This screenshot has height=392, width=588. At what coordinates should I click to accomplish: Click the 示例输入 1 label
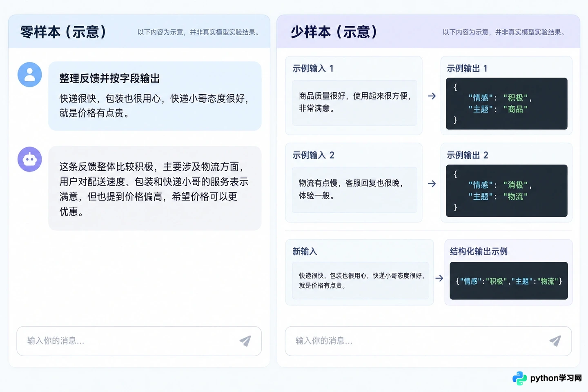coord(313,69)
